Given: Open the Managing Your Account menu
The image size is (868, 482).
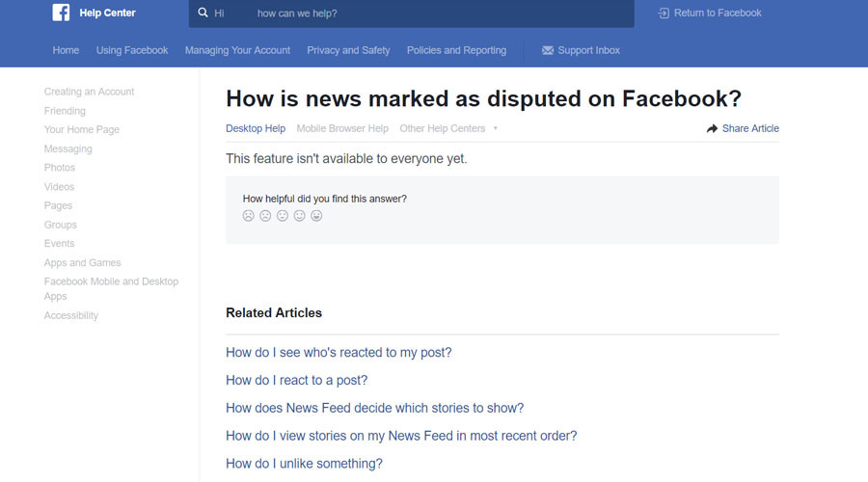Looking at the screenshot, I should [237, 50].
